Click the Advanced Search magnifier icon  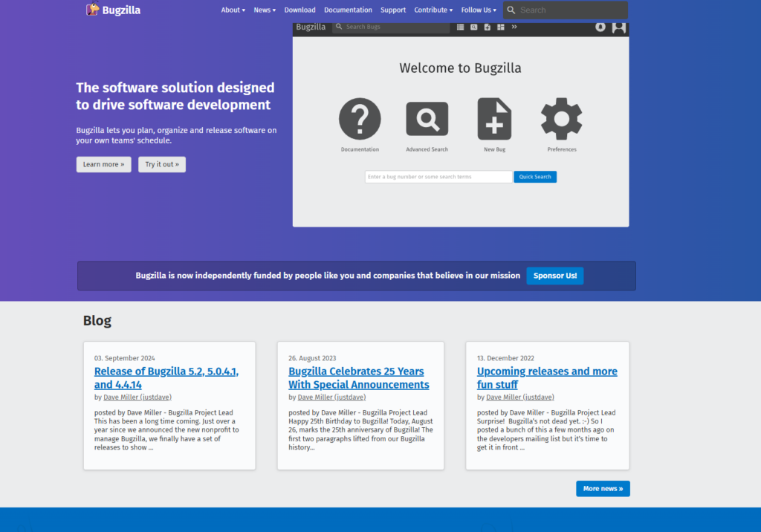(427, 119)
